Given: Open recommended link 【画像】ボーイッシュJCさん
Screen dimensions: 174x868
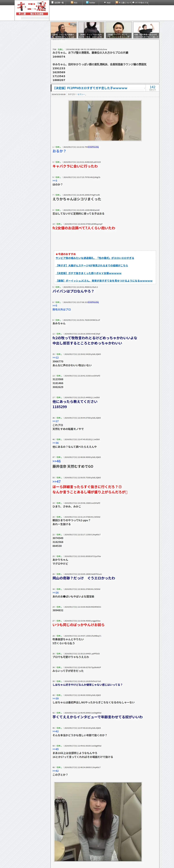Looking at the screenshot, I should [x=104, y=281].
